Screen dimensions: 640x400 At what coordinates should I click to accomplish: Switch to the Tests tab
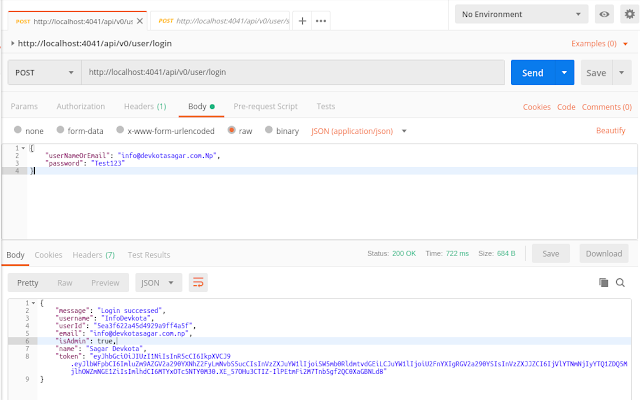coord(326,106)
